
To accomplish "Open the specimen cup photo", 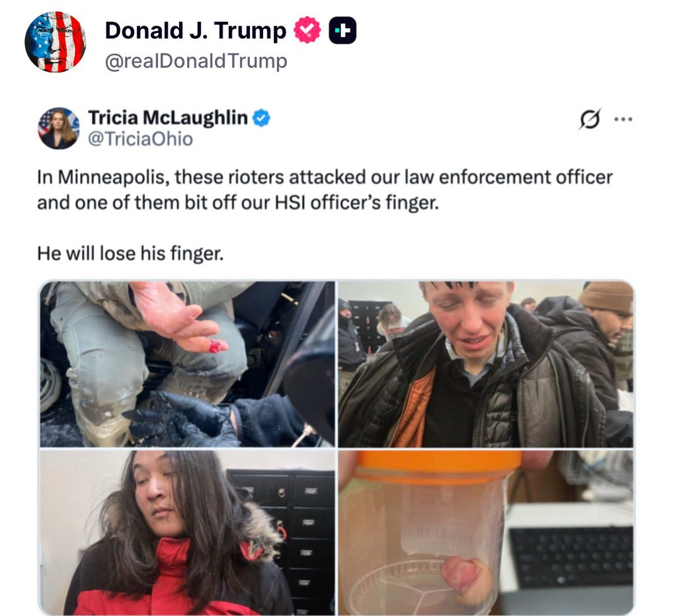I will coord(486,532).
